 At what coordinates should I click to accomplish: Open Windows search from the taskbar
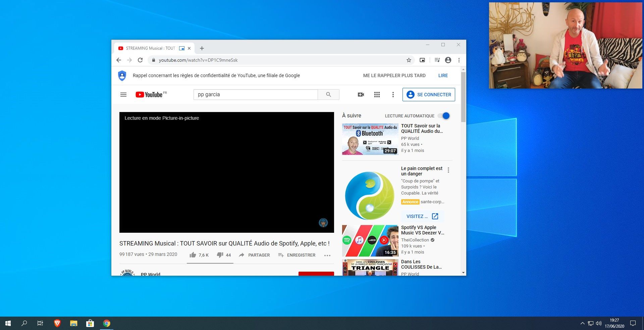(24, 323)
